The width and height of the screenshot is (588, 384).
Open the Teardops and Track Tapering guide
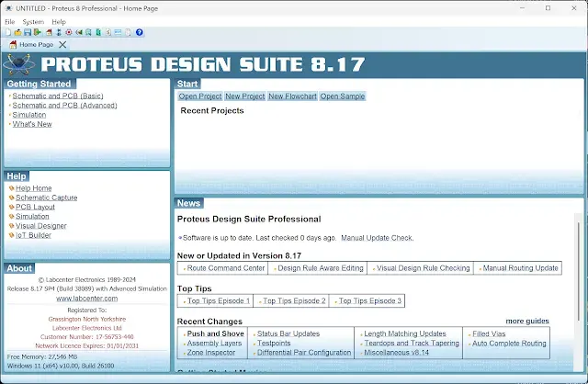412,344
